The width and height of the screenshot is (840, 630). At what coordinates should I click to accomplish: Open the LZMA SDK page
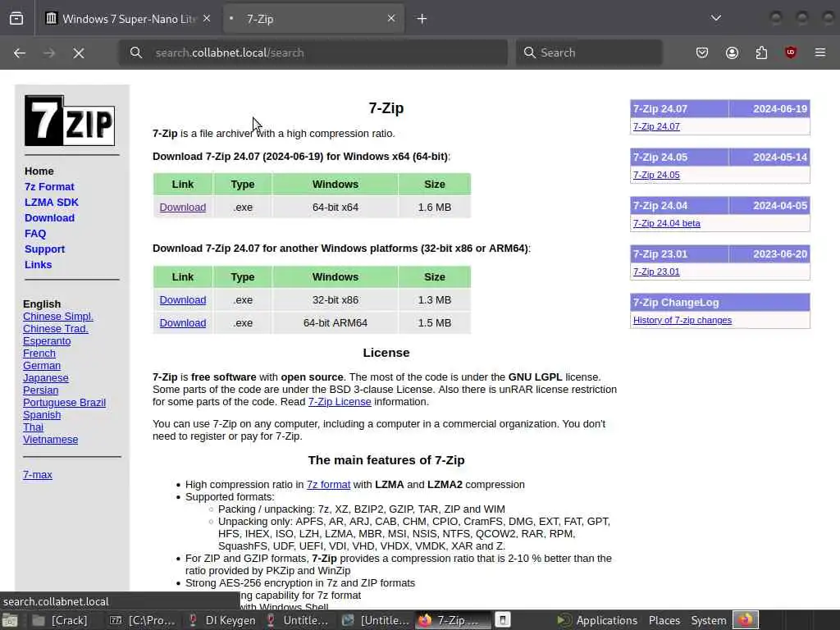52,202
